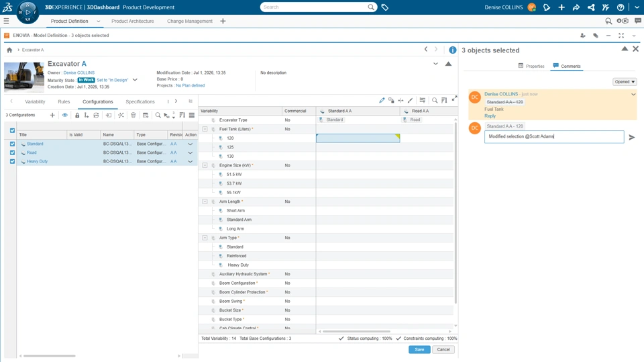This screenshot has width=644, height=362.
Task: Toggle the eye visibility icon in configurations toolbar
Action: pos(65,116)
